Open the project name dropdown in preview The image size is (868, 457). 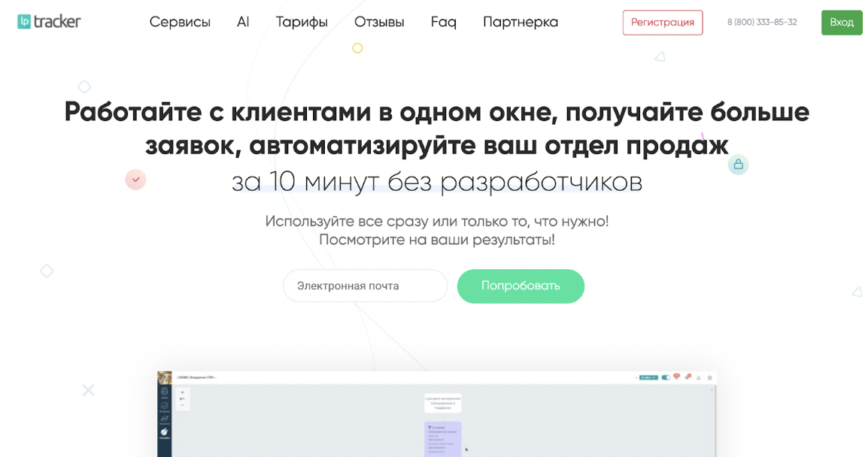tap(196, 377)
